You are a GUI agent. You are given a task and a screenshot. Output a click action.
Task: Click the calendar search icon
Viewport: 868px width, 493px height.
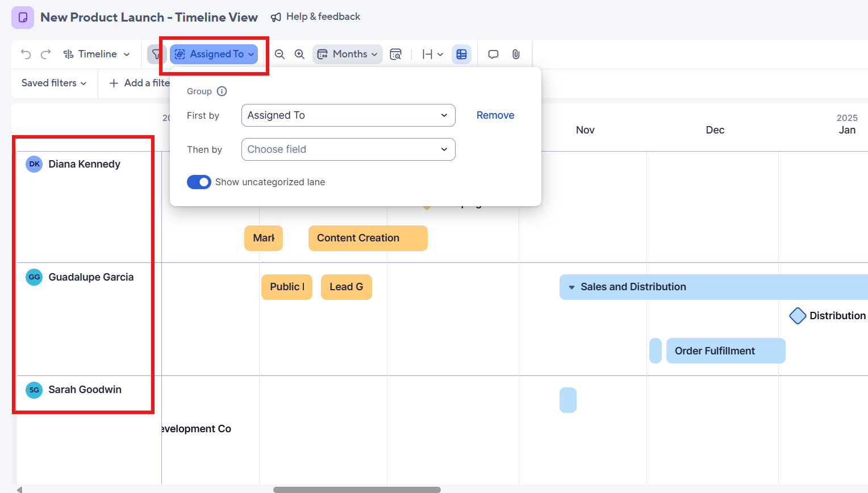point(396,55)
